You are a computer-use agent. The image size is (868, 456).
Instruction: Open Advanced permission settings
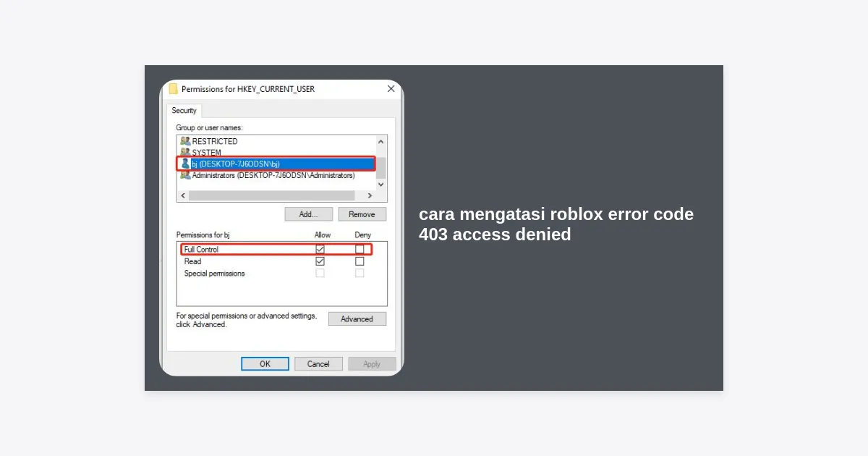357,319
